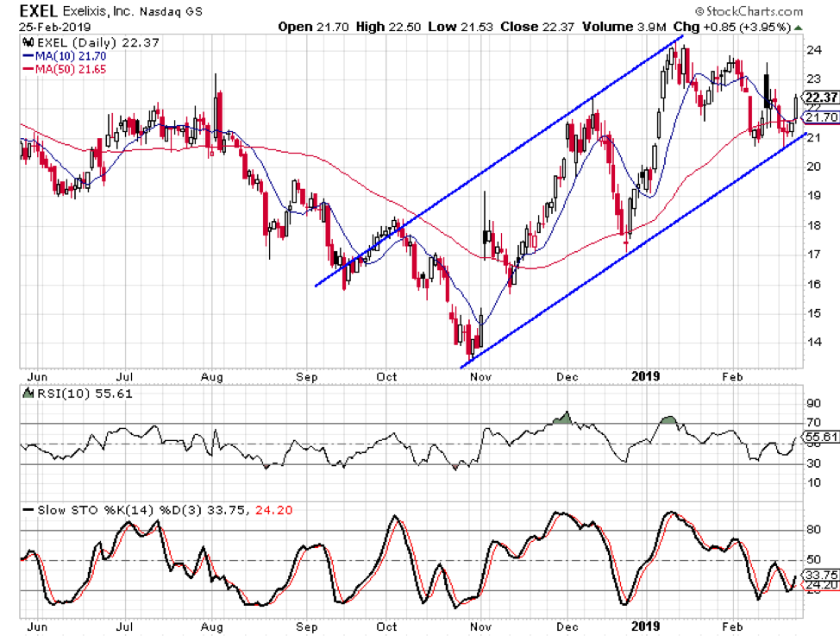This screenshot has height=636, width=840.
Task: Click the red MA(50) legend line swatch
Action: (x=28, y=69)
